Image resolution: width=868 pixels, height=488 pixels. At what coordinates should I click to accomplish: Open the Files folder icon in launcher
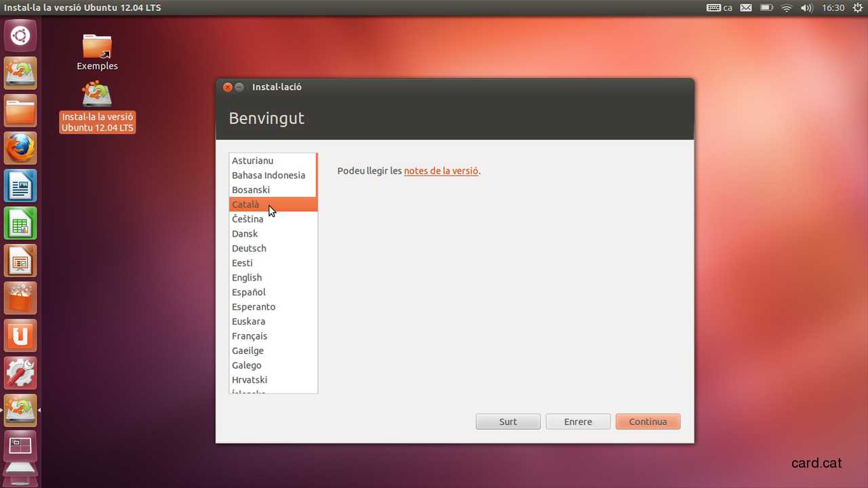click(x=20, y=111)
